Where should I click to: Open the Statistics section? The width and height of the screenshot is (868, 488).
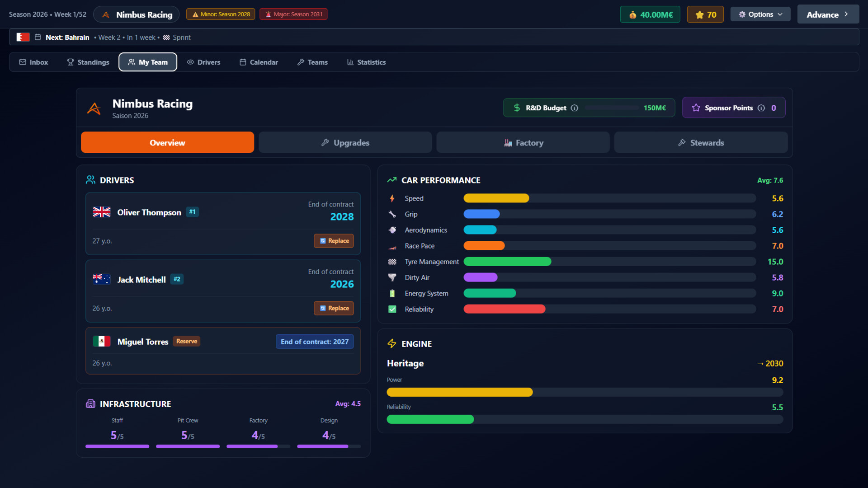(x=366, y=62)
